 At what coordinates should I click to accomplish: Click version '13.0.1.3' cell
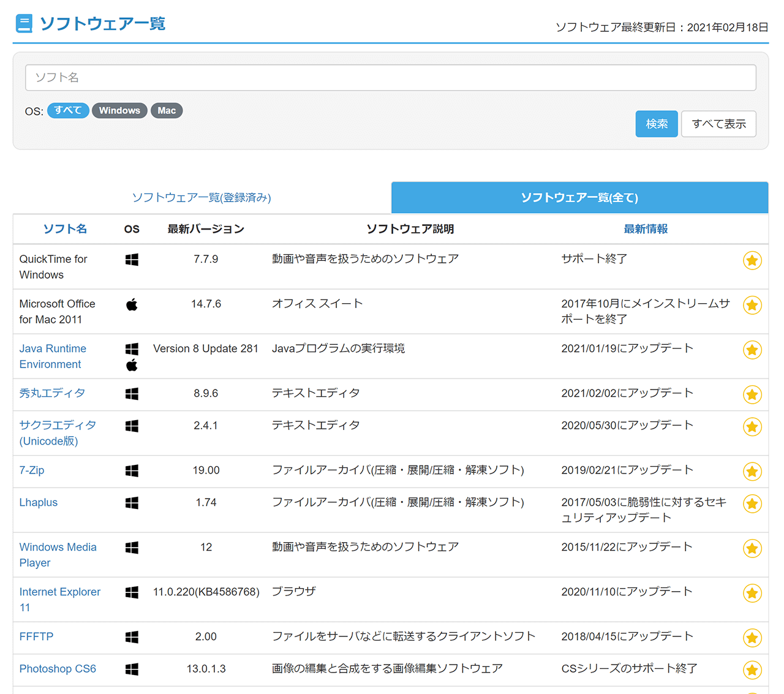point(206,669)
